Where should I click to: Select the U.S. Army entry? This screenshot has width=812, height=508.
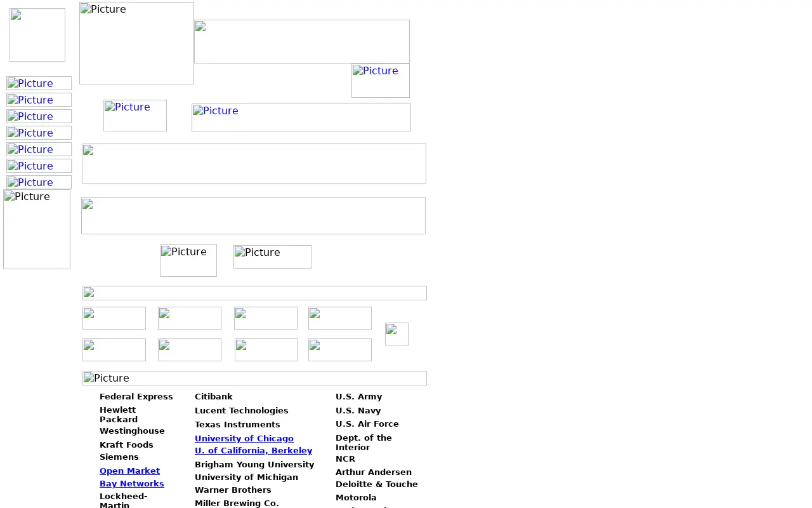pyautogui.click(x=358, y=397)
